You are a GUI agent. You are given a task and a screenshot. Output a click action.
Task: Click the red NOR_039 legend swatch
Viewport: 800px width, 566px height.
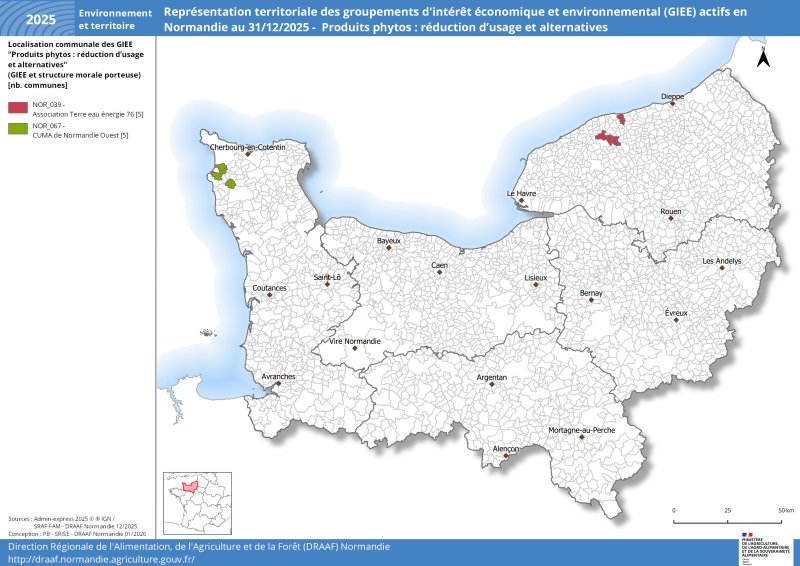[x=18, y=108]
